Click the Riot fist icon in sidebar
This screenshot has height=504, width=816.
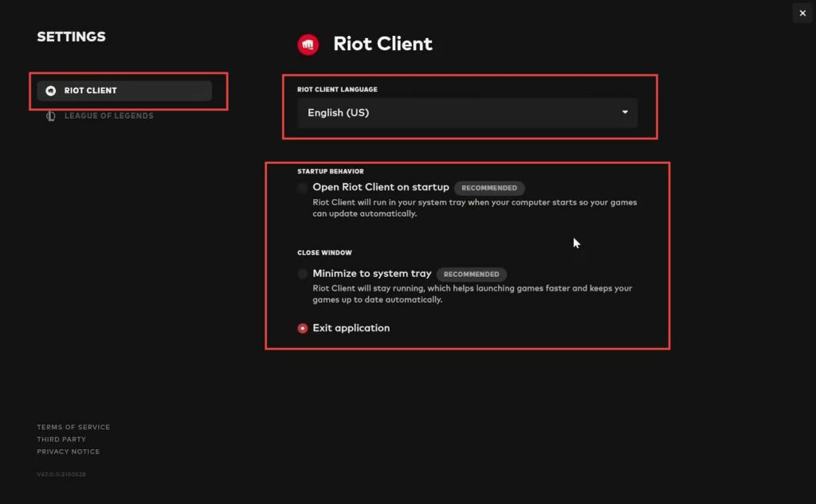50,91
